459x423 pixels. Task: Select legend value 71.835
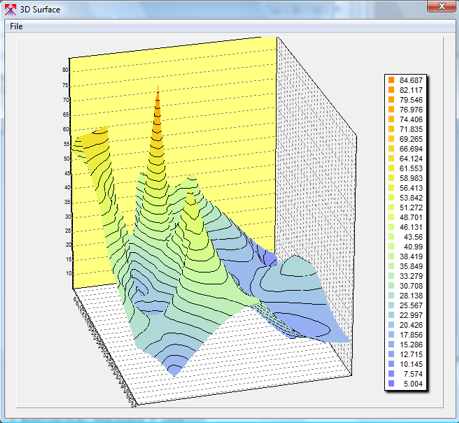tap(411, 129)
